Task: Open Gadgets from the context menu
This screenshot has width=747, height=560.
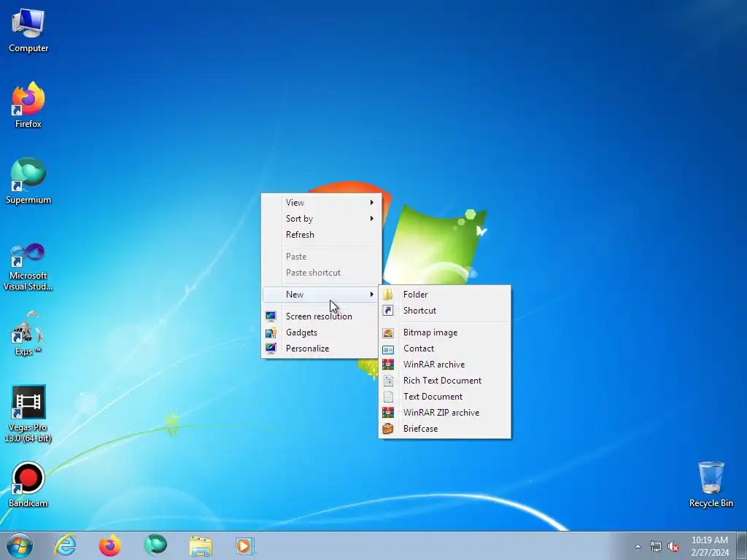Action: click(x=322, y=332)
